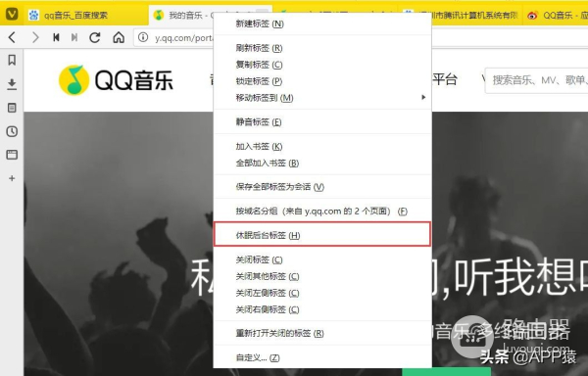Open the Bookmarks side panel

[x=12, y=60]
